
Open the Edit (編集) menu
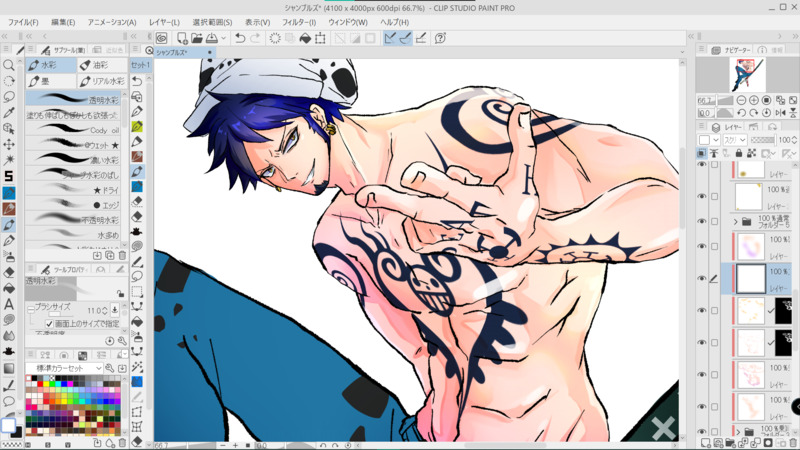(x=63, y=22)
